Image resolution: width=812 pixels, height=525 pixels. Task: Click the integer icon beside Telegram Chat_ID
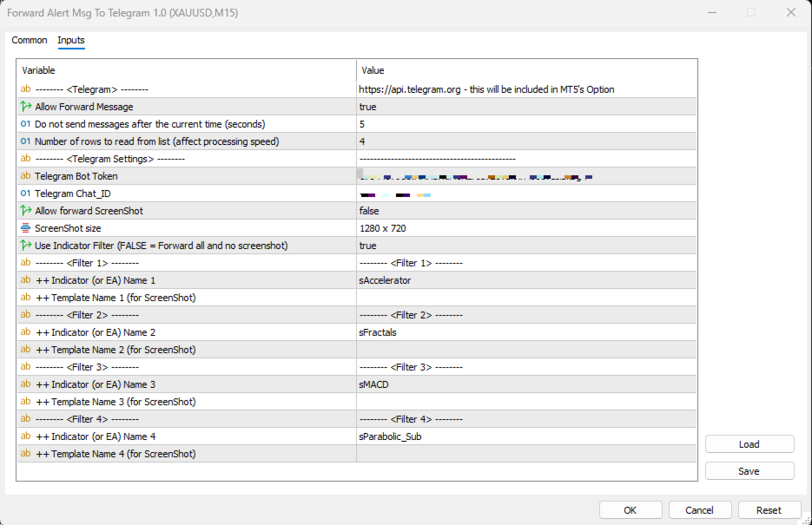pyautogui.click(x=25, y=194)
